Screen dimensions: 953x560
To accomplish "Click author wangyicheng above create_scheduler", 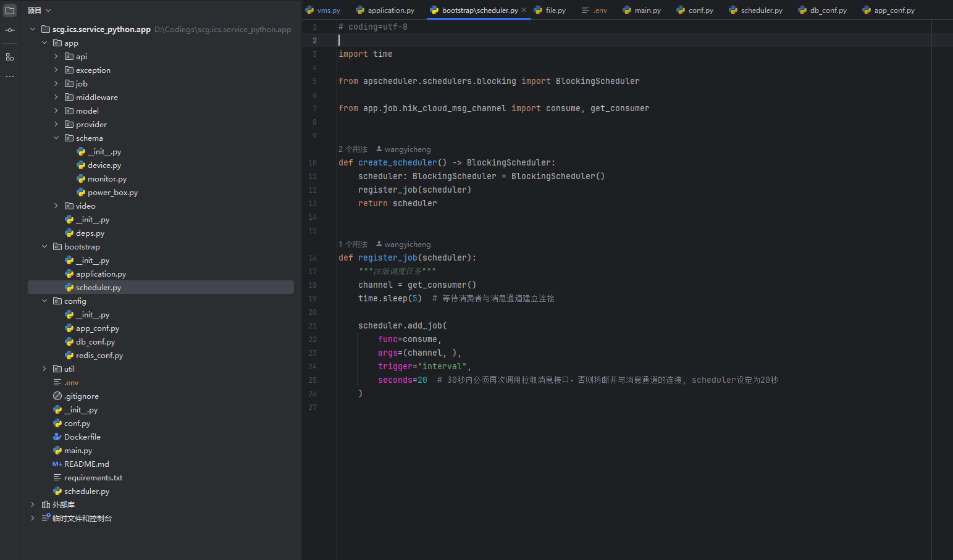I will 404,149.
